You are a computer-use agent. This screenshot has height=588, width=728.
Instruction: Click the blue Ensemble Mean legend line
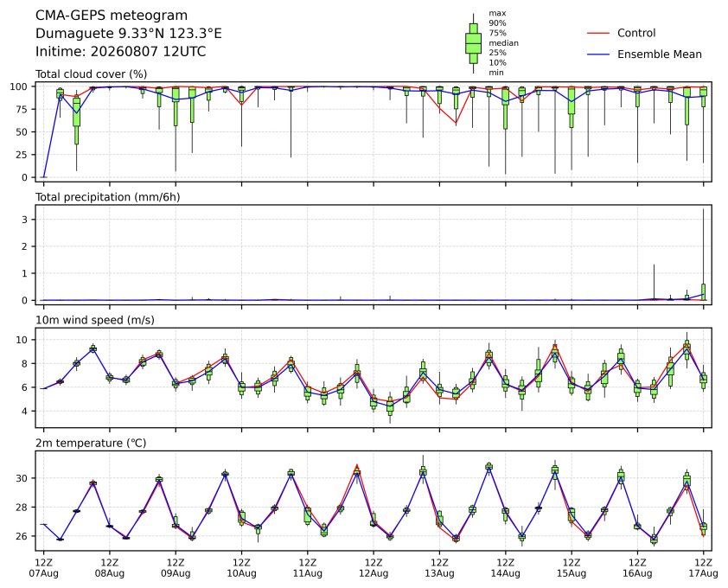click(x=598, y=54)
